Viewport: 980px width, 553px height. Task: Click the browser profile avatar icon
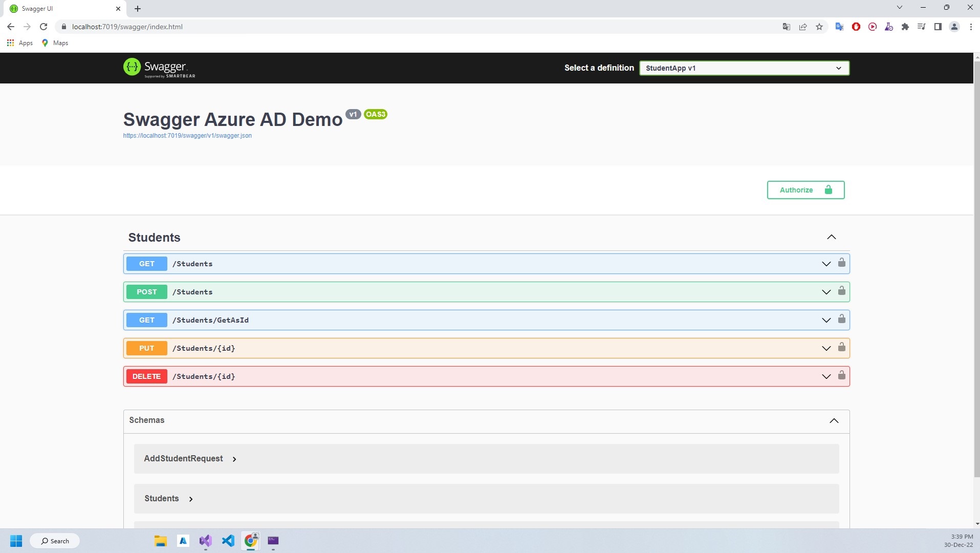(x=954, y=27)
